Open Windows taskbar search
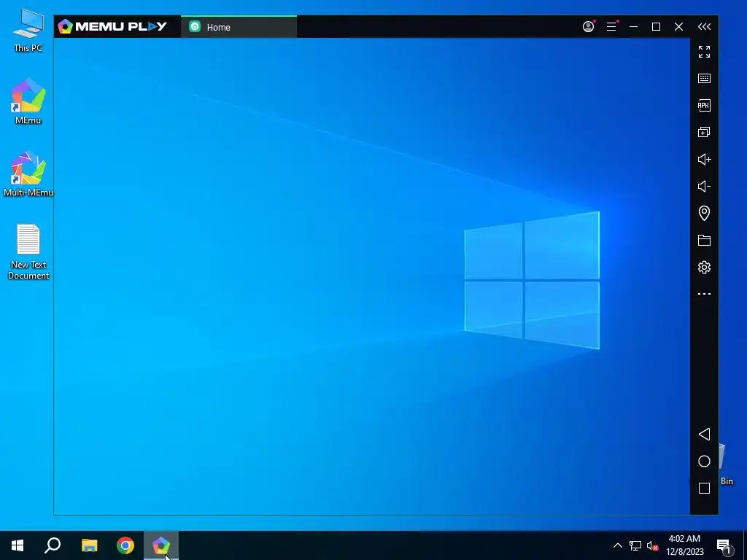Viewport: 747px width, 560px height. 53,545
